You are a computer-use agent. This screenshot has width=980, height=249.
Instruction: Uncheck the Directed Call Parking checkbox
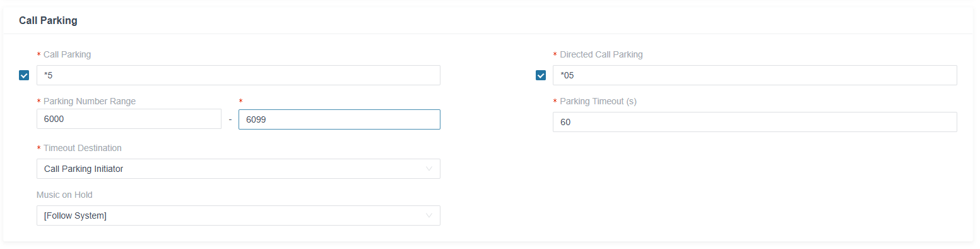coord(540,75)
